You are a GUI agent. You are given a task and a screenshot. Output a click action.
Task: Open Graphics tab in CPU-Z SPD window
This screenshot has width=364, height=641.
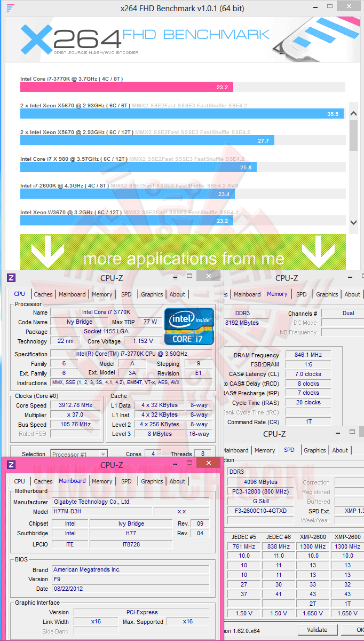[315, 450]
